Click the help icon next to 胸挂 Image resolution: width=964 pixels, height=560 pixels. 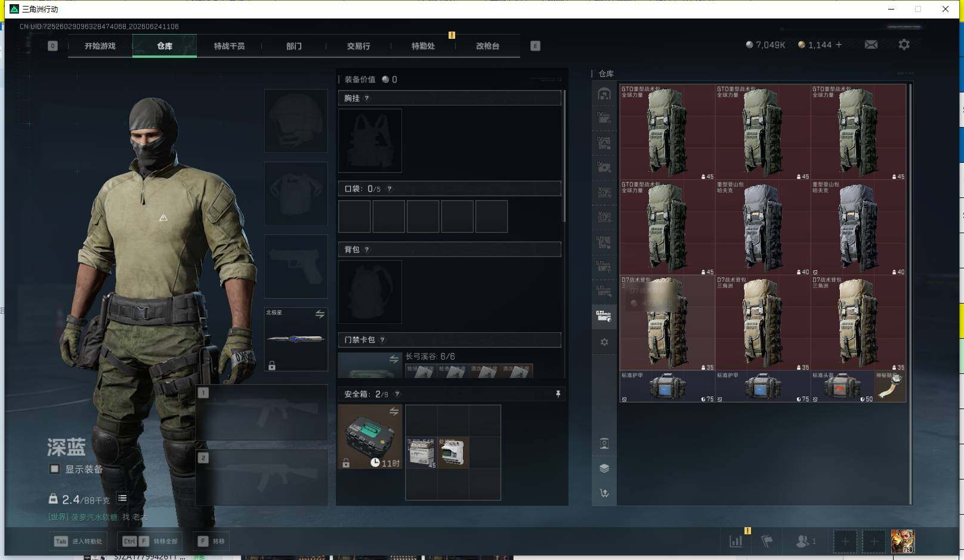(367, 98)
